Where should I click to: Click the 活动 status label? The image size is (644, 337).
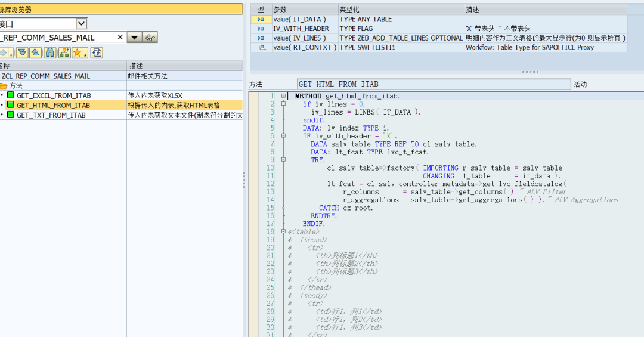580,84
